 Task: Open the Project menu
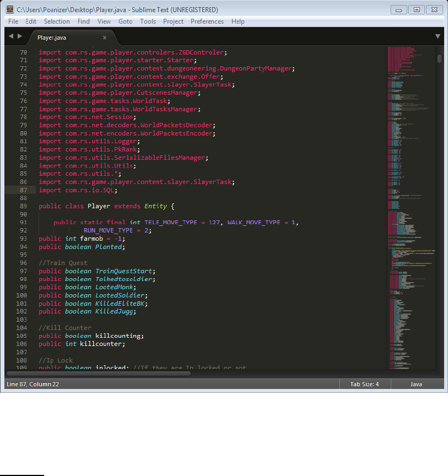click(173, 21)
